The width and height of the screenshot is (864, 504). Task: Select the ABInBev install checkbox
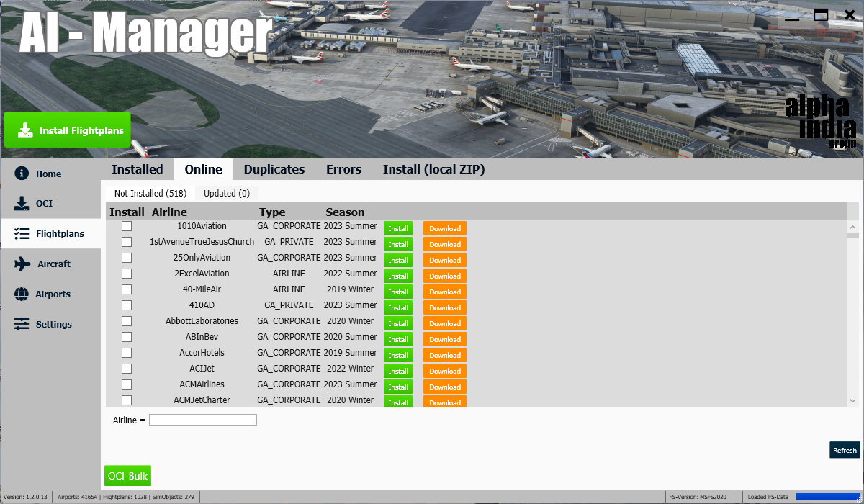pos(127,337)
